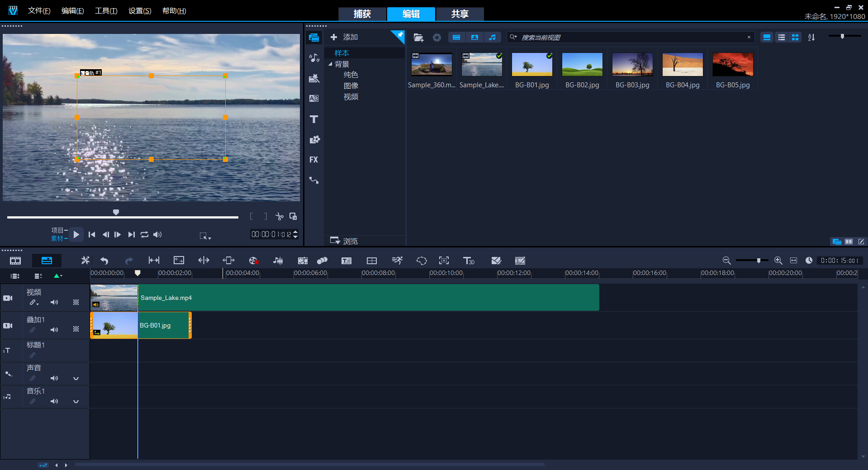The height and width of the screenshot is (470, 868).
Task: Click the 浏览 browse button
Action: tap(344, 241)
